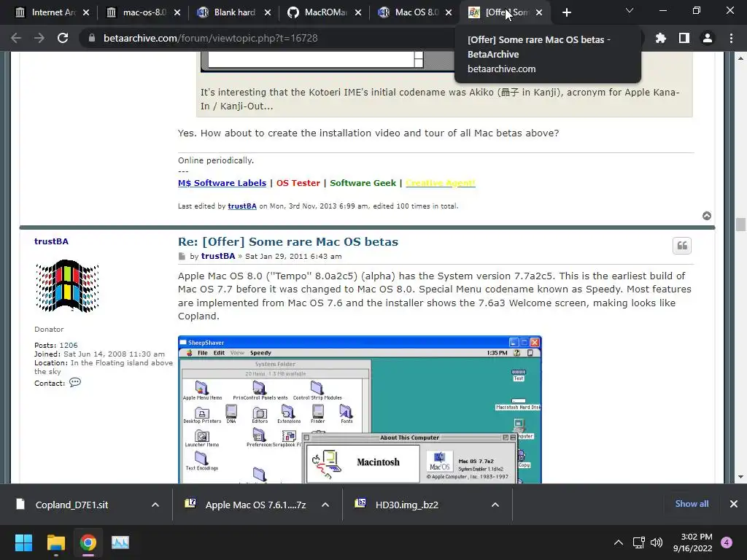Toggle the browser side panel icon
Image resolution: width=747 pixels, height=560 pixels.
[x=684, y=38]
